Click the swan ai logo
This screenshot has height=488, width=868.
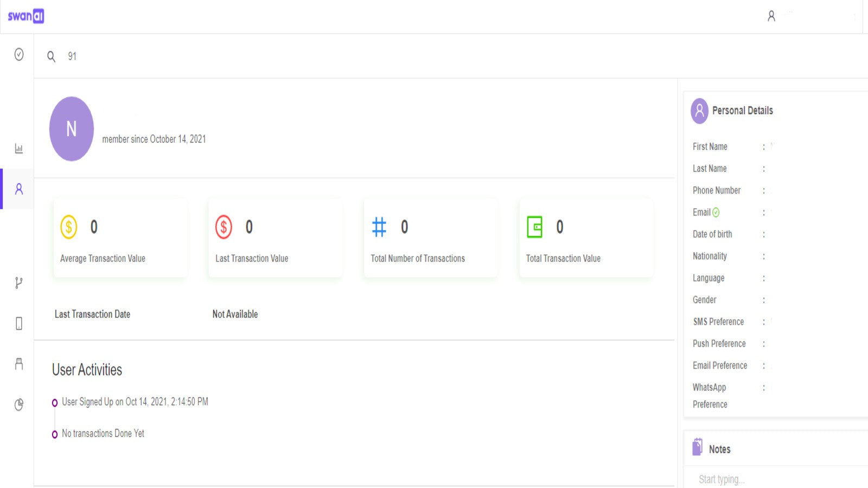[x=25, y=16]
